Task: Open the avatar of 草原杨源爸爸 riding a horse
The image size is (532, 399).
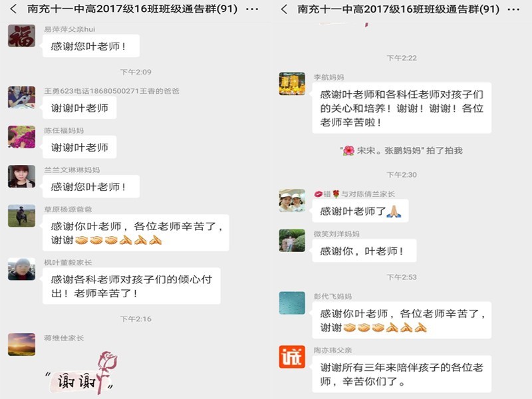Action: click(x=21, y=215)
